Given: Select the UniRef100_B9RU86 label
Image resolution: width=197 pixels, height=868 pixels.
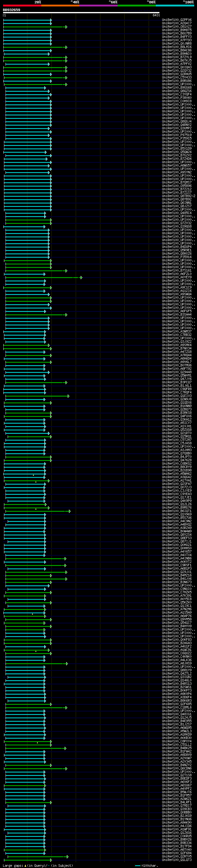Looking at the screenshot, I should click(177, 81).
